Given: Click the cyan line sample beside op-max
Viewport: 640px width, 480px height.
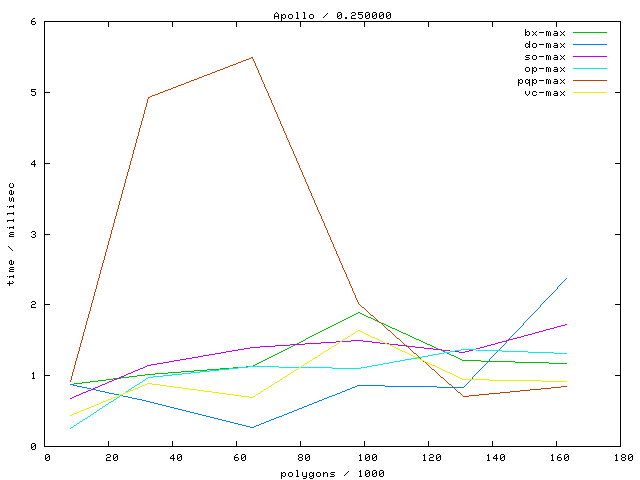Looking at the screenshot, I should (590, 69).
